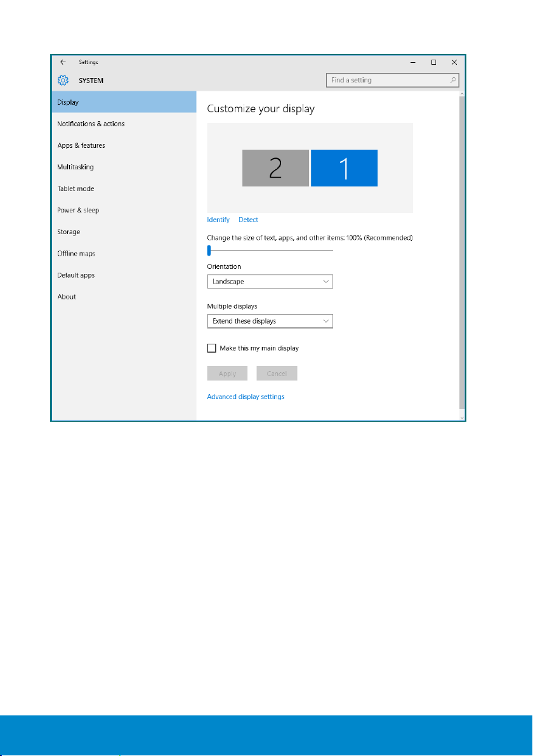
Task: Click the scrollbar down arrow
Action: coord(462,417)
